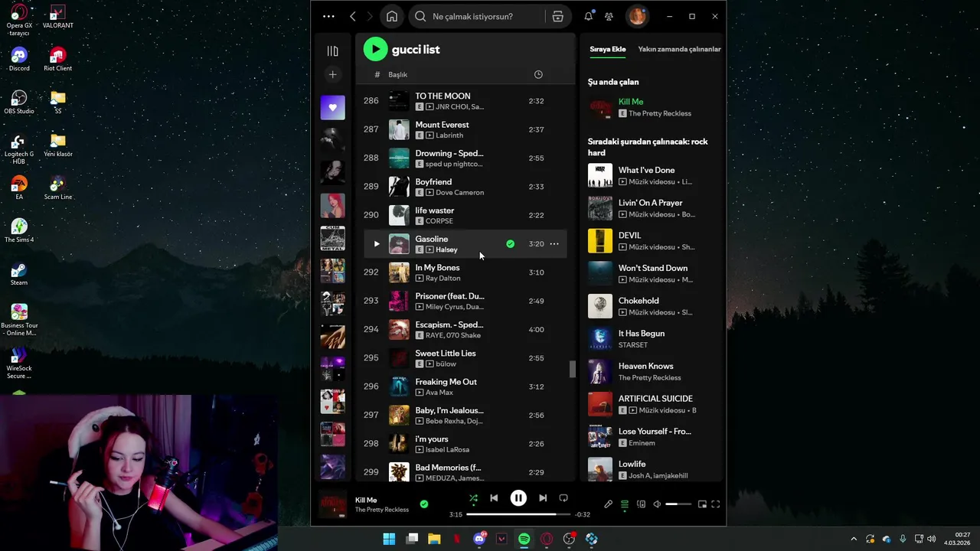Open the Browse icon in search bar
980x551 pixels.
[x=557, y=16]
